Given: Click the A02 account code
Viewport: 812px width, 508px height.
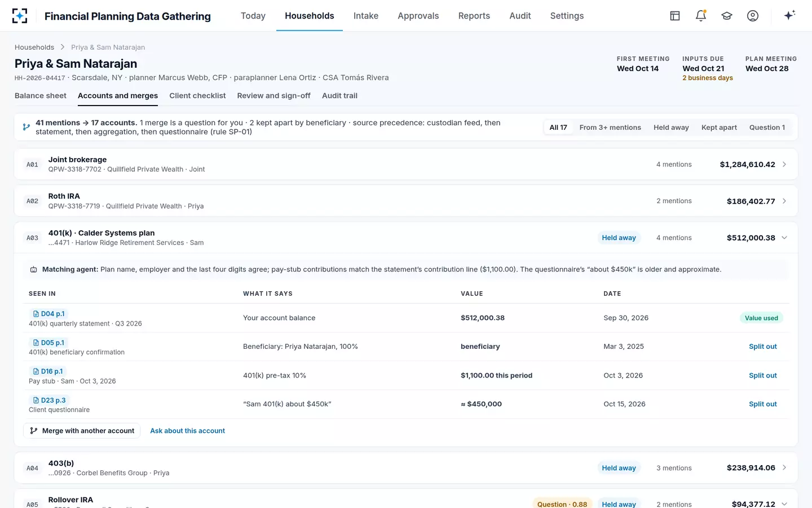Looking at the screenshot, I should point(33,201).
